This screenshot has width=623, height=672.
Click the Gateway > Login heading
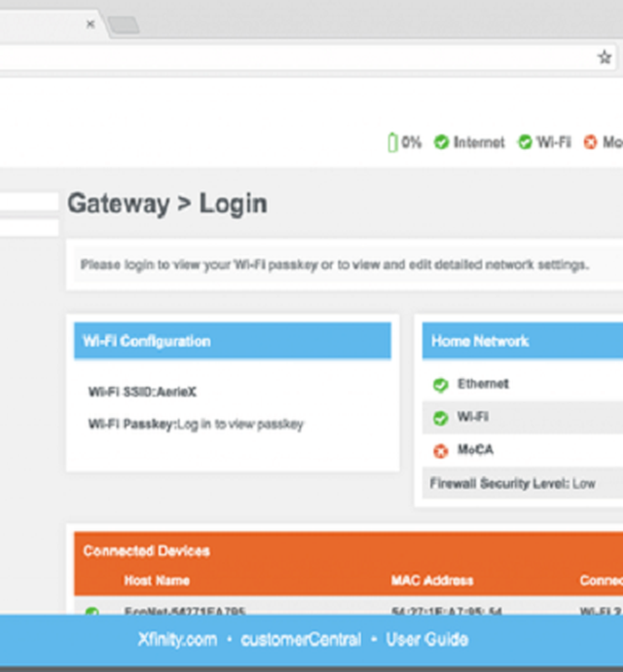[x=167, y=204]
